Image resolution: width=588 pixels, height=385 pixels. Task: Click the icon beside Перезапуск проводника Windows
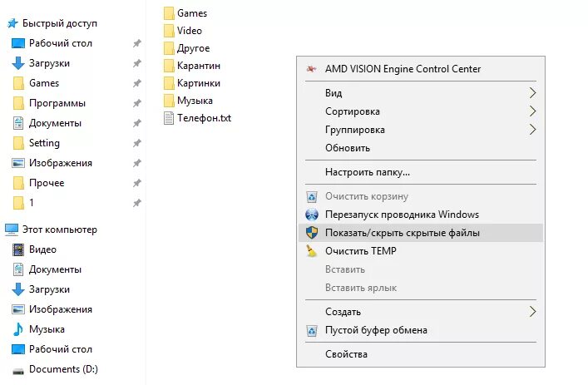click(x=311, y=215)
